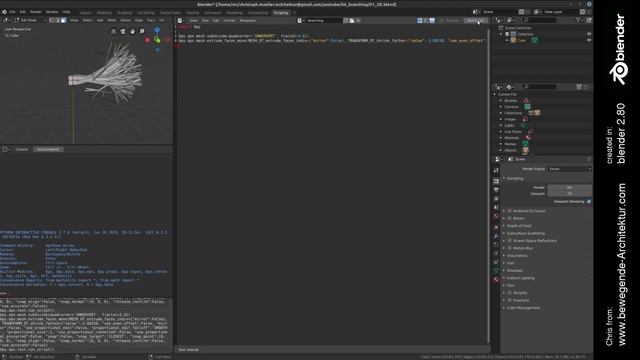Image resolution: width=640 pixels, height=360 pixels.
Task: Adjust the Render samples field
Action: [569, 187]
